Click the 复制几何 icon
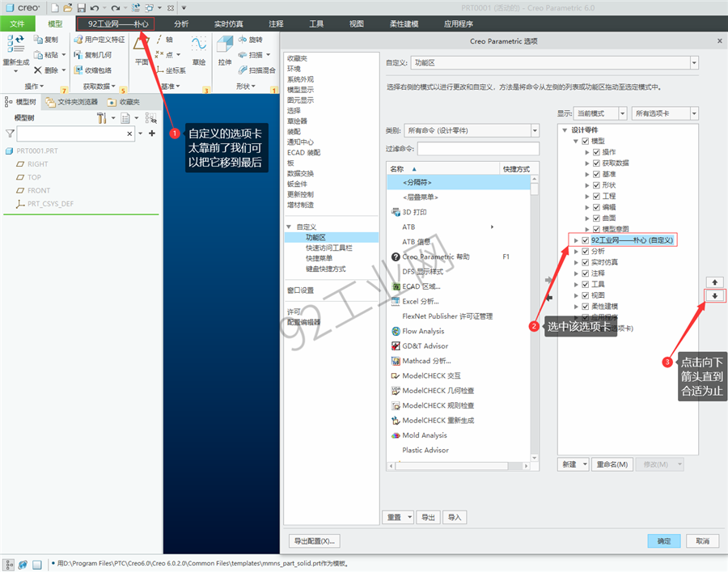 click(78, 55)
